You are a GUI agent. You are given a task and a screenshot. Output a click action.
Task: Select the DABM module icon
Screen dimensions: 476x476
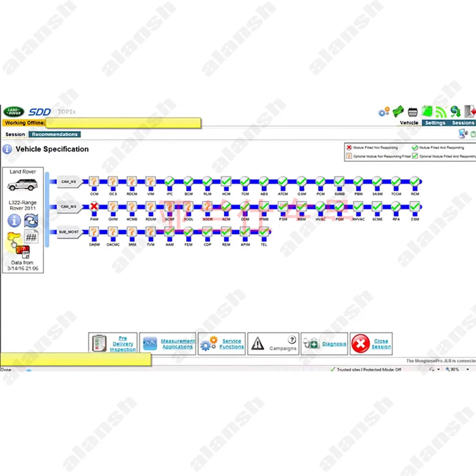94,232
